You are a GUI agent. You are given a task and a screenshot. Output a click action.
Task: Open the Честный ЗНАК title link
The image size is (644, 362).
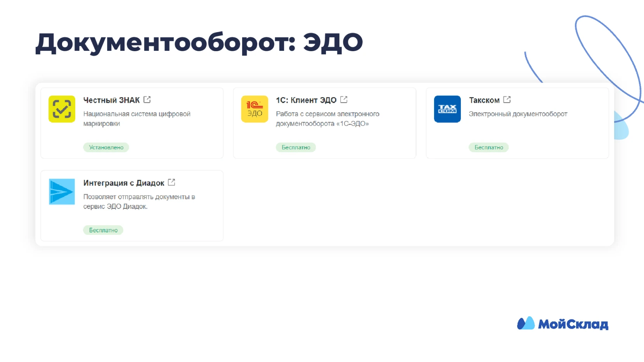111,100
